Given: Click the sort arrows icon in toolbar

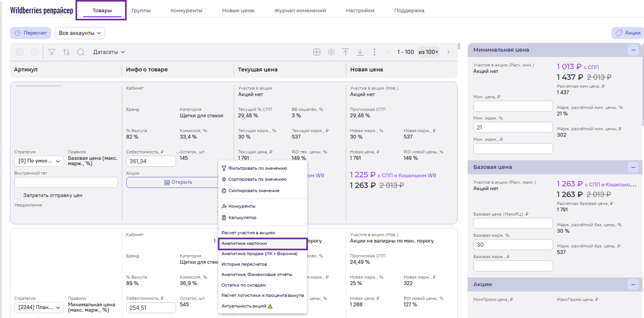Looking at the screenshot, I should pos(66,52).
